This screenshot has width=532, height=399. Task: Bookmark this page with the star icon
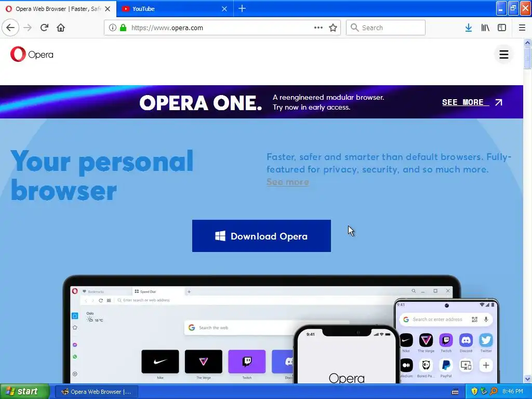(x=333, y=28)
